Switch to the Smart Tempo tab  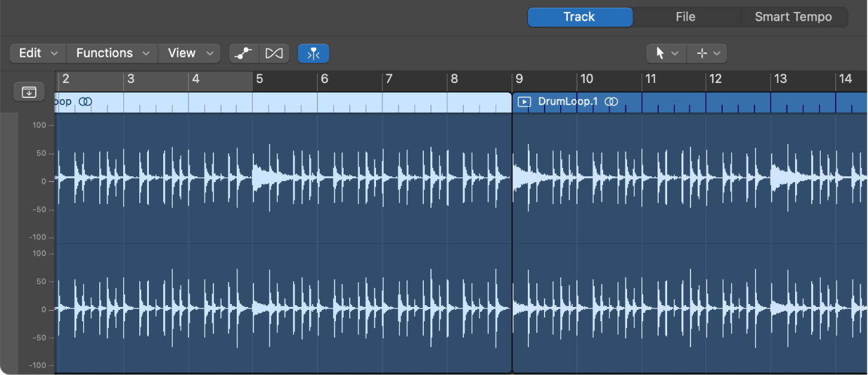click(x=793, y=16)
